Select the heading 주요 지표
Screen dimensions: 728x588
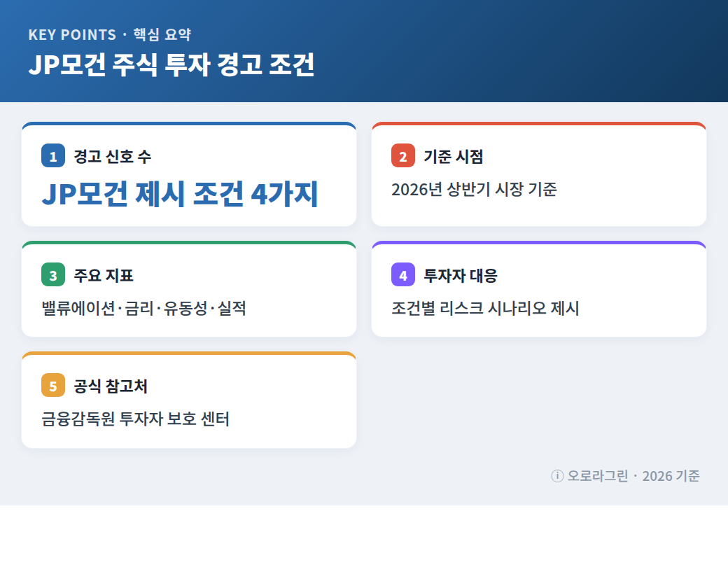pos(104,275)
